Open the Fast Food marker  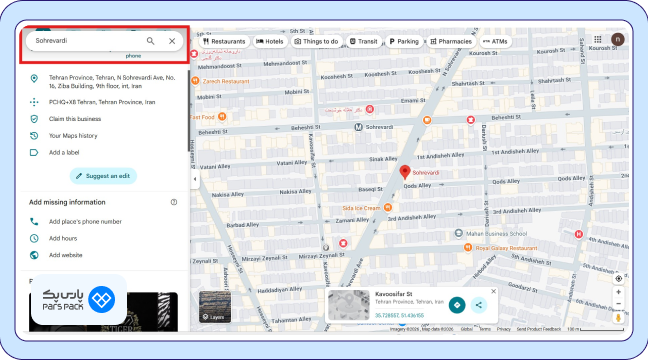pyautogui.click(x=222, y=117)
